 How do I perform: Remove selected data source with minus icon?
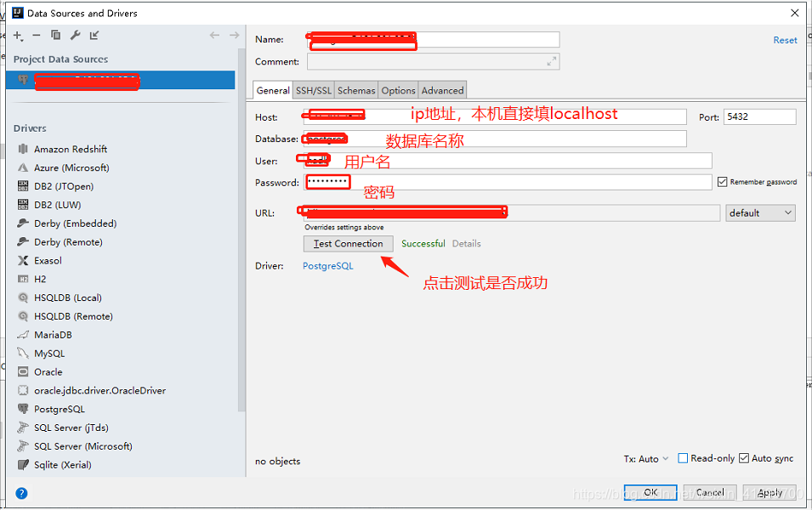pos(37,35)
